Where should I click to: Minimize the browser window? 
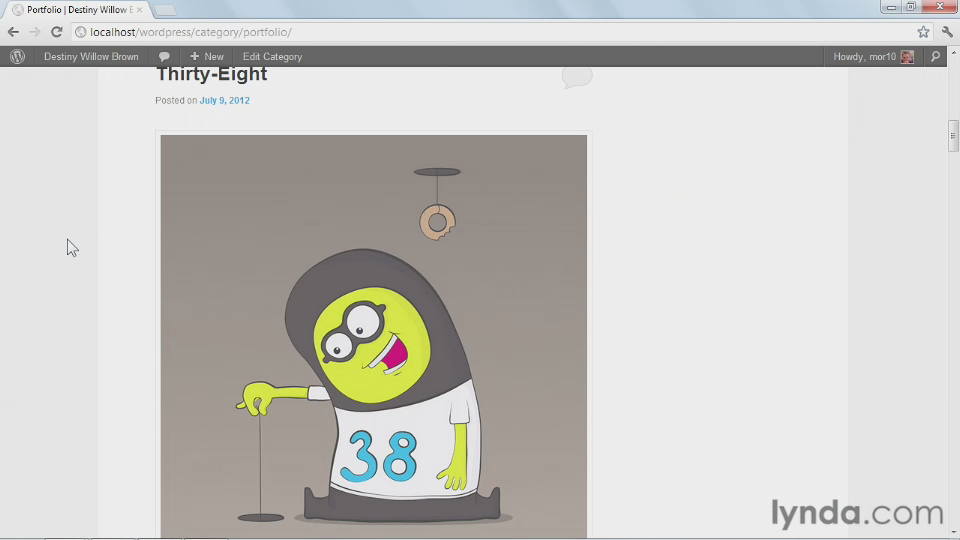pyautogui.click(x=891, y=7)
